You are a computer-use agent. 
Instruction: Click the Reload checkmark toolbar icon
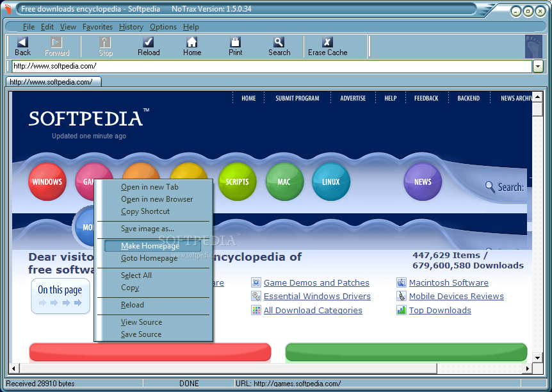(x=148, y=42)
